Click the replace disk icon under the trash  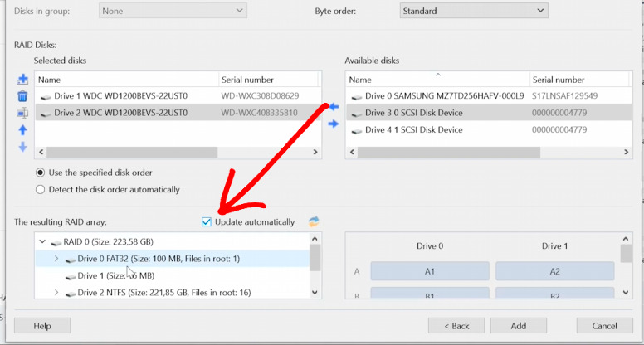coord(22,113)
